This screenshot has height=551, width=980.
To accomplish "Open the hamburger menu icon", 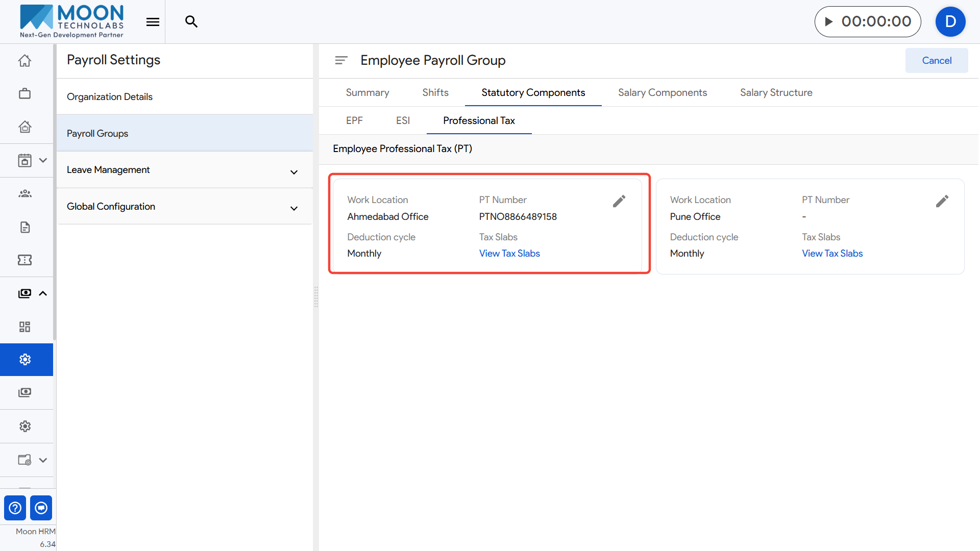I will click(153, 21).
